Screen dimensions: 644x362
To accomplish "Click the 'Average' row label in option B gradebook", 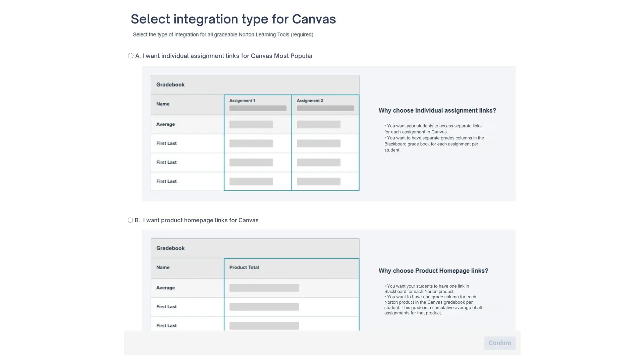I will (165, 288).
